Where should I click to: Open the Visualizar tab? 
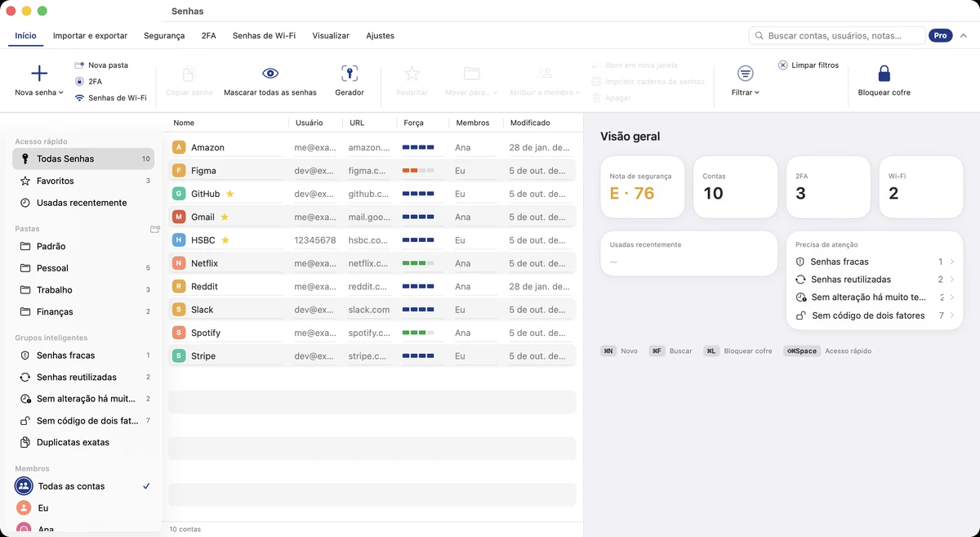(331, 36)
